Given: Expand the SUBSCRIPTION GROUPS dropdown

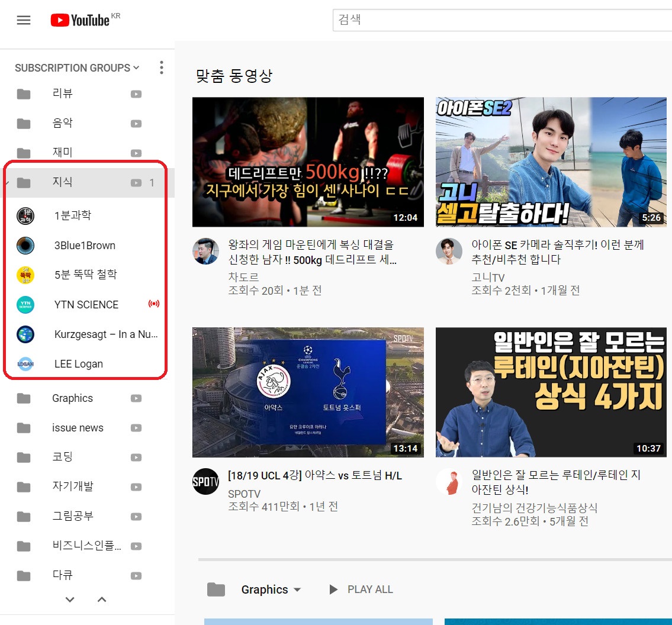Looking at the screenshot, I should point(77,67).
